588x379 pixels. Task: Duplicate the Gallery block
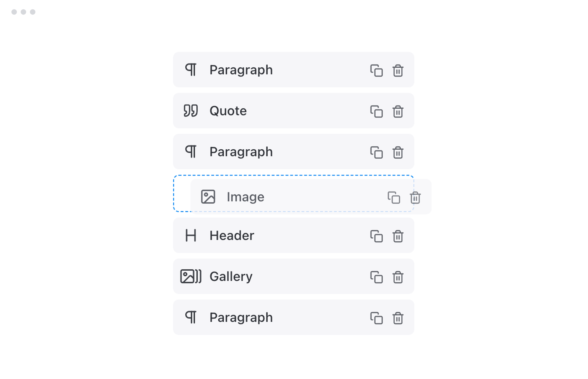pyautogui.click(x=377, y=277)
